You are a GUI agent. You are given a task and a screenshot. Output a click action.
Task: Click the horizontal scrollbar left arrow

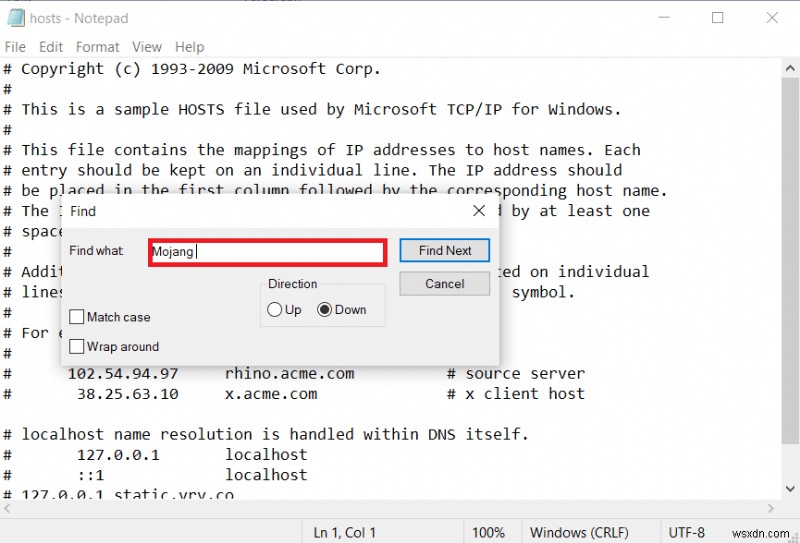pyautogui.click(x=7, y=508)
